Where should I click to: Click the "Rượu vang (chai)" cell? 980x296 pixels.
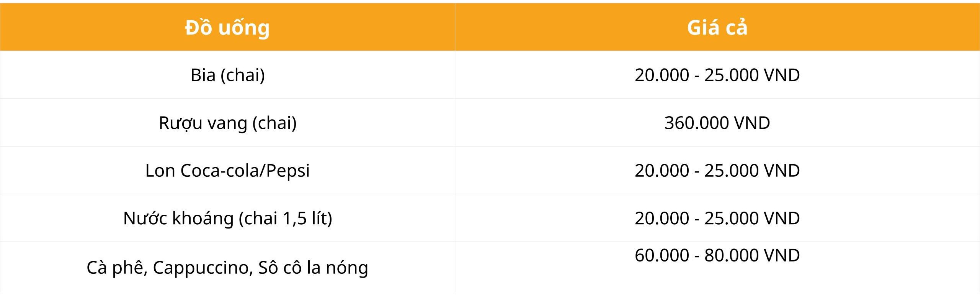pos(227,123)
